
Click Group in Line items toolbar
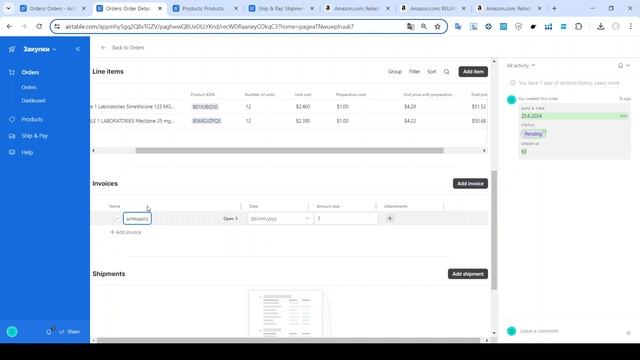395,72
